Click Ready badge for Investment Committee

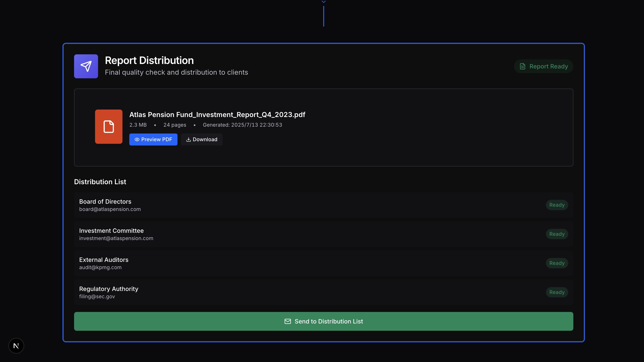(x=557, y=234)
